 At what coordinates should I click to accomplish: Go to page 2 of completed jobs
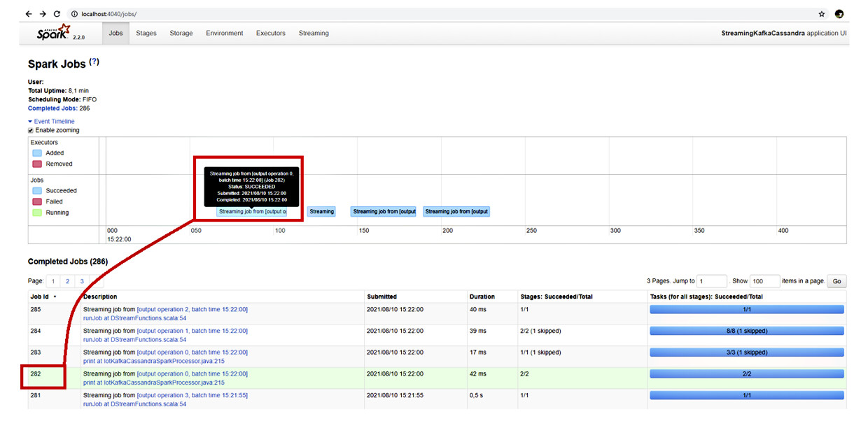click(67, 281)
